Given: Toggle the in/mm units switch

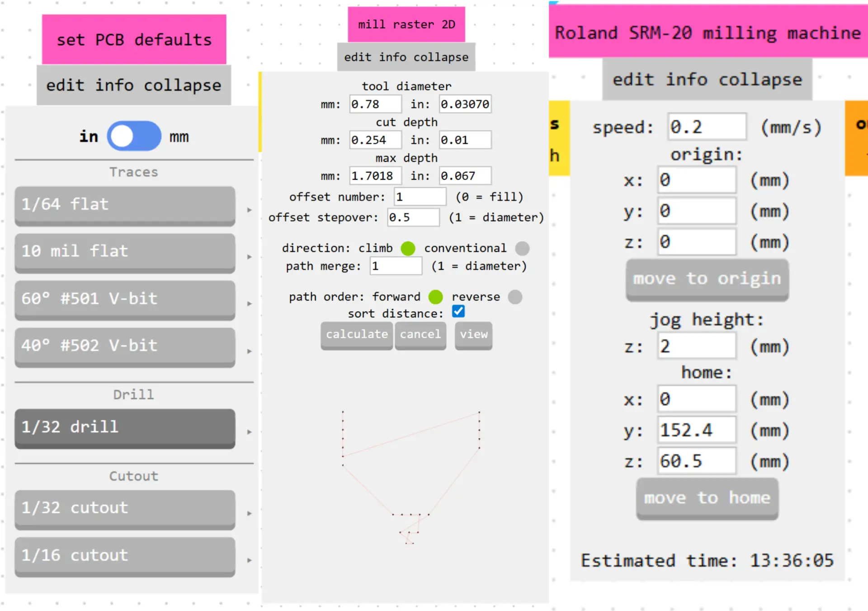Looking at the screenshot, I should 134,136.
